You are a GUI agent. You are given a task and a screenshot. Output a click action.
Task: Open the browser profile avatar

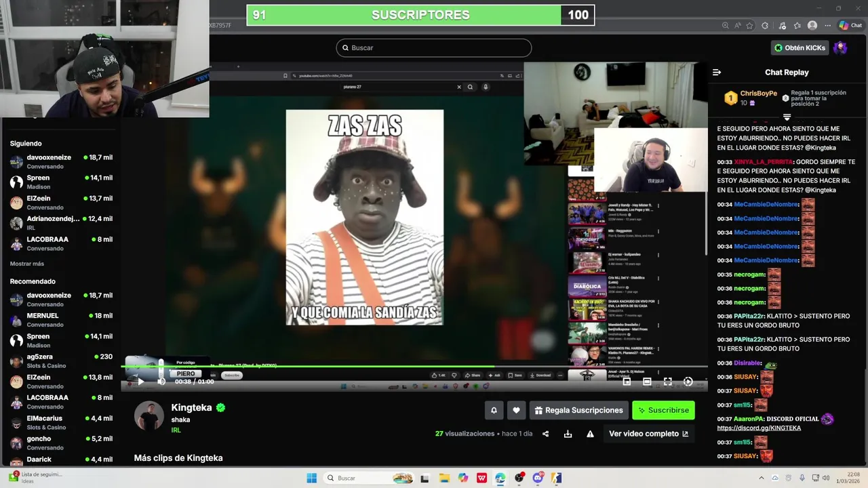(812, 26)
